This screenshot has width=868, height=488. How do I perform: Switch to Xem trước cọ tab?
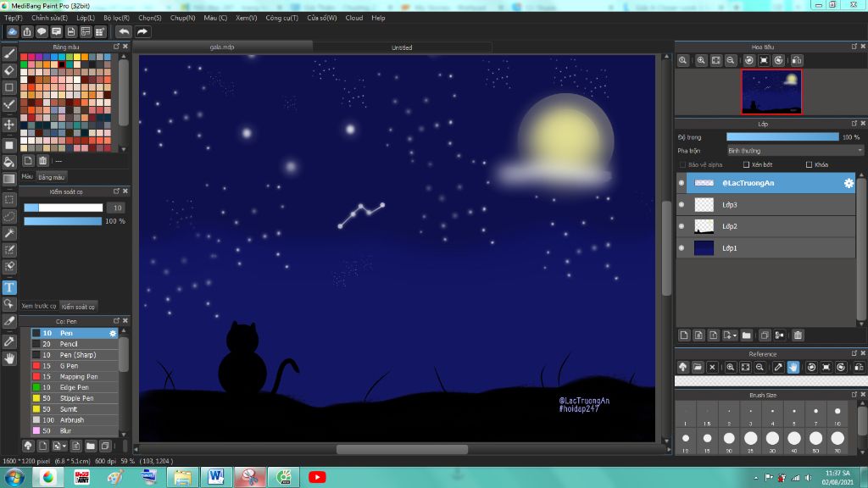[39, 306]
